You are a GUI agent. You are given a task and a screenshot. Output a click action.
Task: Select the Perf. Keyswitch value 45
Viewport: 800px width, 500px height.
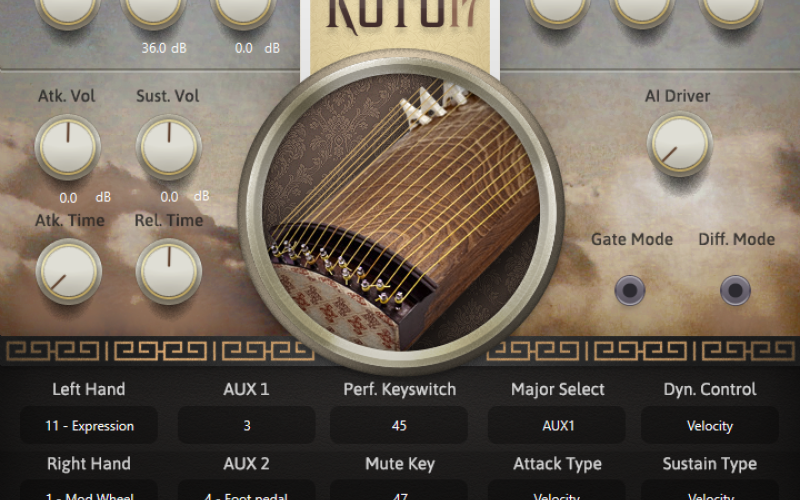(399, 425)
